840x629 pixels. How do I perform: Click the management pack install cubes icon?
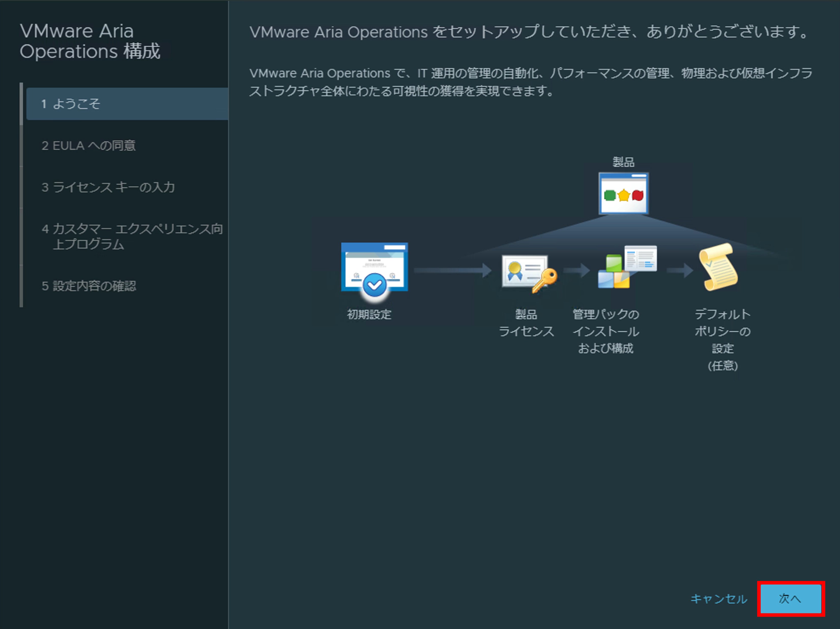click(x=627, y=267)
